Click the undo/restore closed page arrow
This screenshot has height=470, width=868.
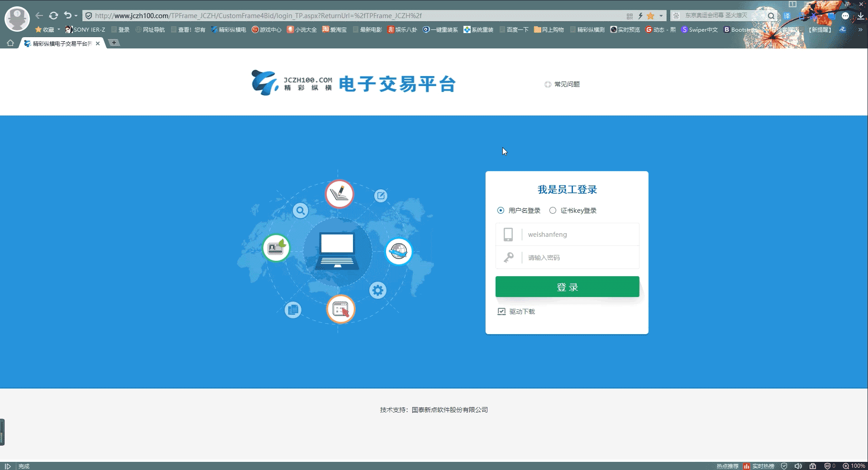click(x=67, y=15)
